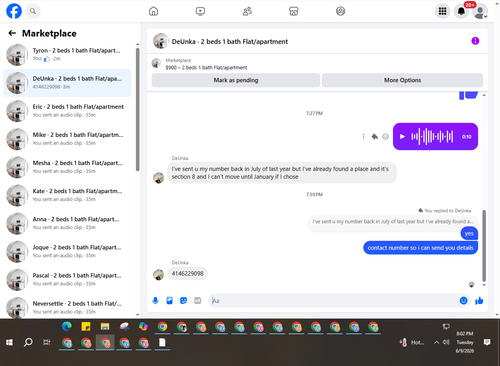Open more options for audio message
This screenshot has width=500, height=366.
point(363,137)
